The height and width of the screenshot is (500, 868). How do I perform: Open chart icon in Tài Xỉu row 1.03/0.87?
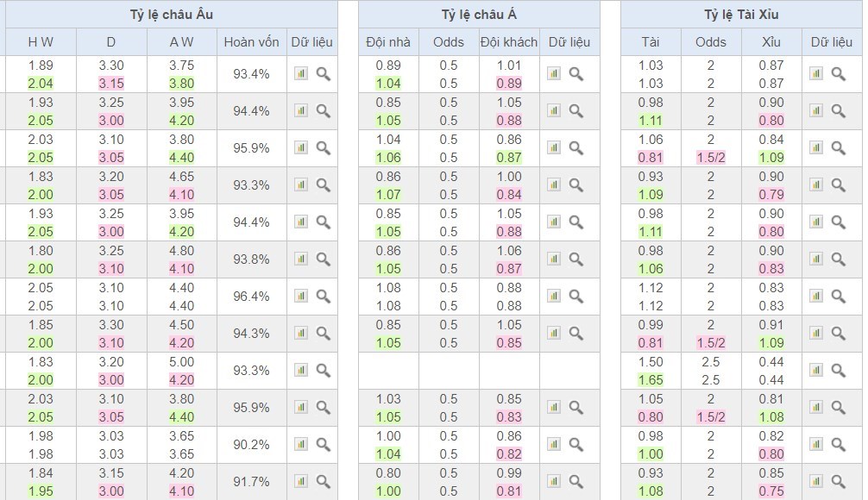click(x=816, y=73)
